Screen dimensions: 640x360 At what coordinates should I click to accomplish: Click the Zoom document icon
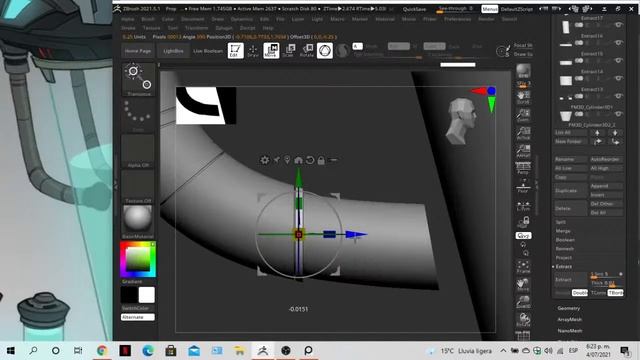[x=523, y=115]
